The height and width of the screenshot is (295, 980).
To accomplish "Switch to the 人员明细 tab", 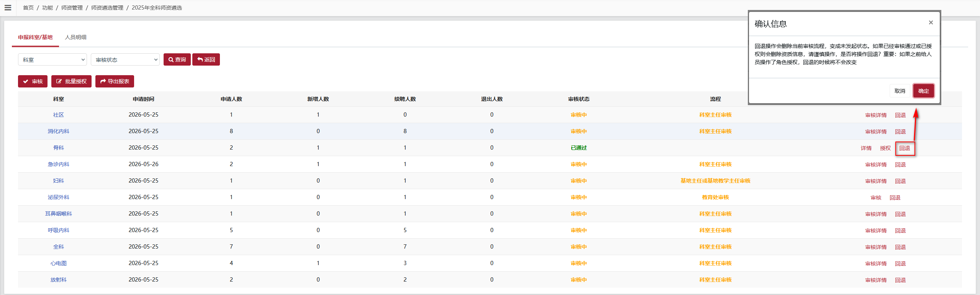I will pos(76,37).
